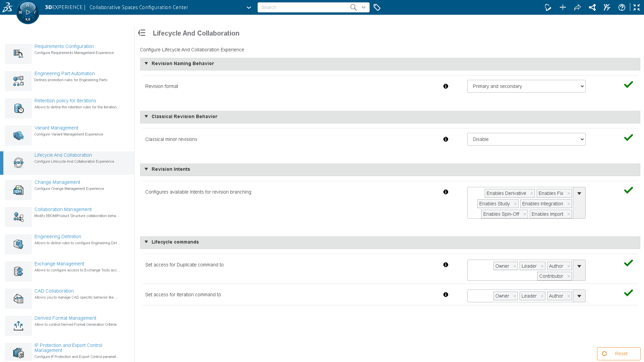
Task: Click the Retention policy database icon
Action: coord(18,108)
